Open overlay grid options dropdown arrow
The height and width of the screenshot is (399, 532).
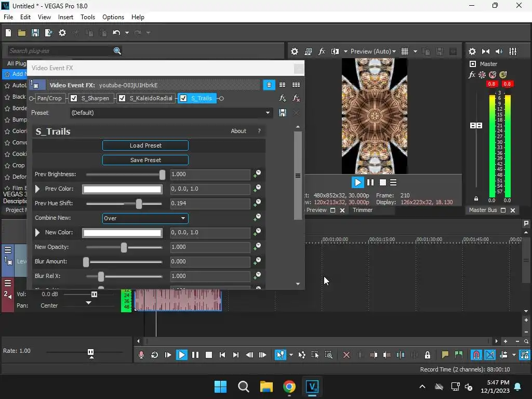click(415, 51)
